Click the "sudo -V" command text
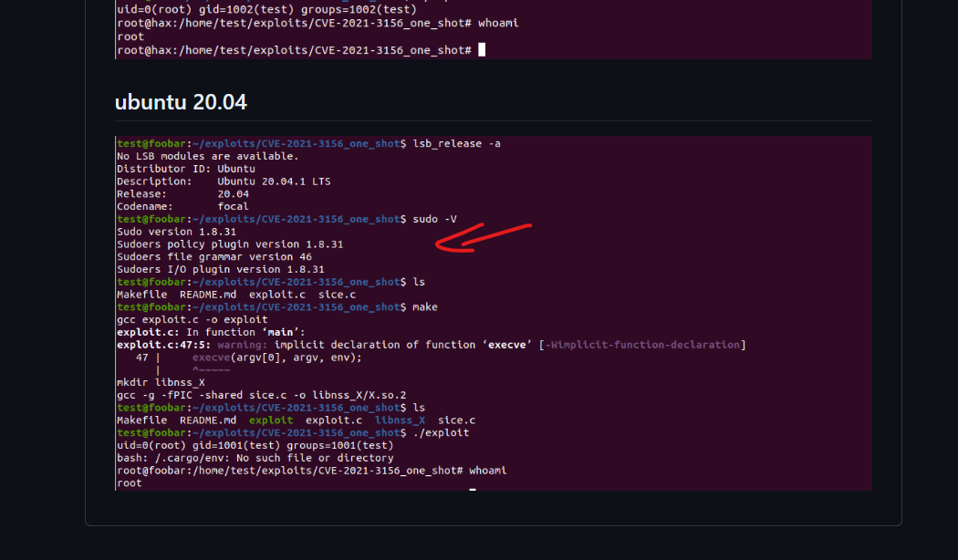 coord(434,219)
